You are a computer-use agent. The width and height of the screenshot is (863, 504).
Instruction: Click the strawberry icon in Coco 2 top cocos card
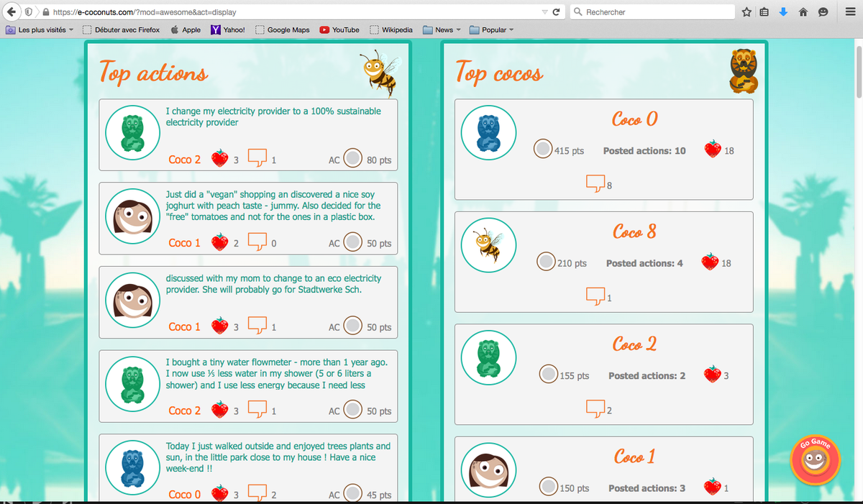[x=713, y=374]
